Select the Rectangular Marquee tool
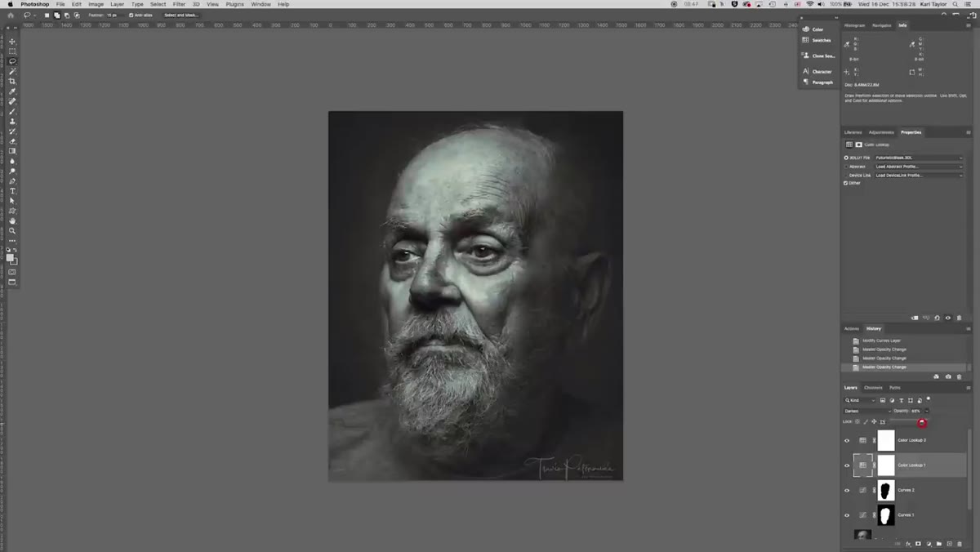The height and width of the screenshot is (552, 980). pyautogui.click(x=12, y=51)
